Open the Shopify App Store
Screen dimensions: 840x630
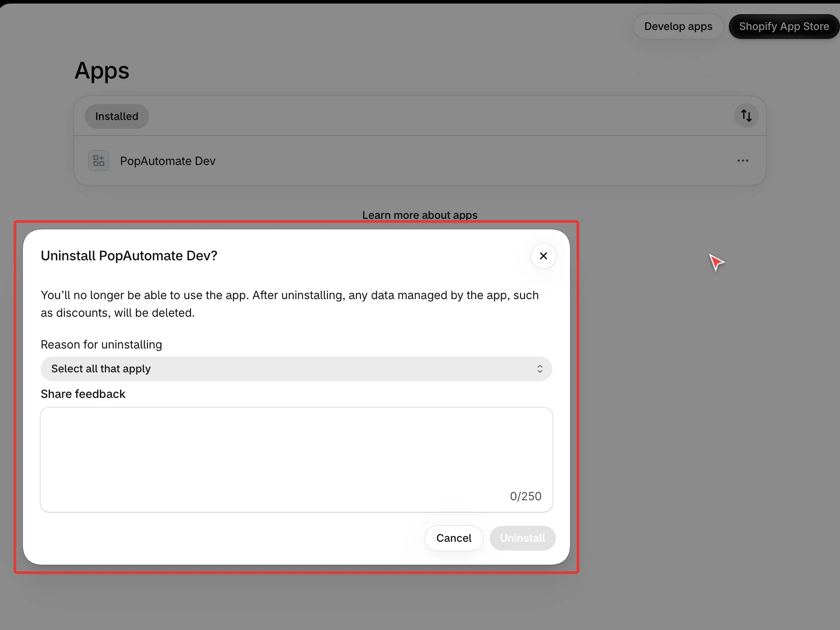click(784, 26)
